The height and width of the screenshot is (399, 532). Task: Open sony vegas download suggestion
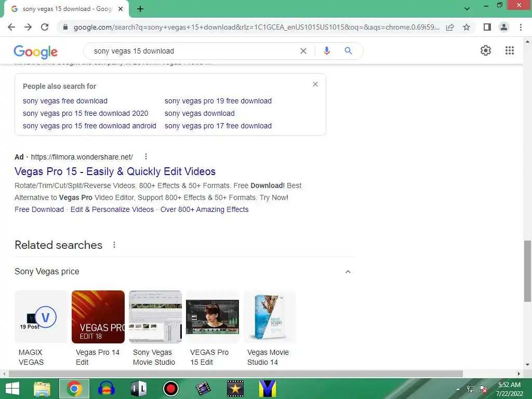(199, 113)
